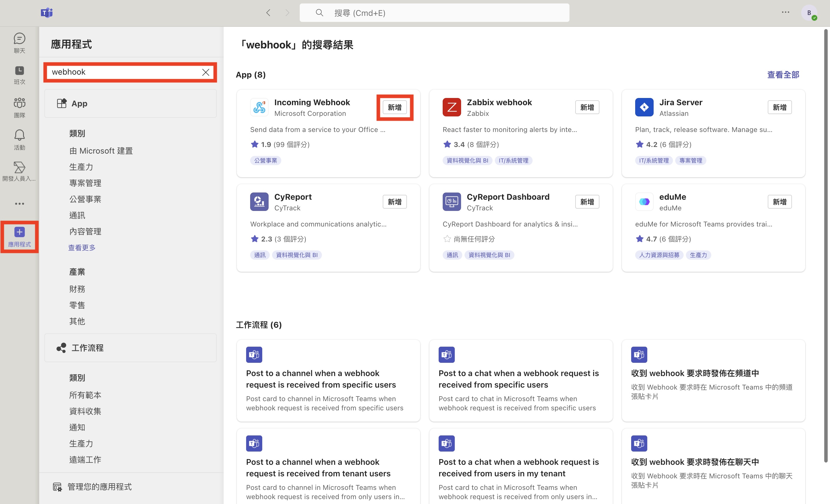Click the Microsoft Teams logo

[46, 13]
